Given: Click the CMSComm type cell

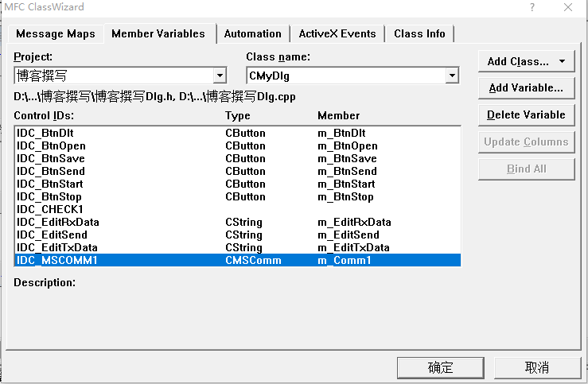Looking at the screenshot, I should pyautogui.click(x=254, y=260).
